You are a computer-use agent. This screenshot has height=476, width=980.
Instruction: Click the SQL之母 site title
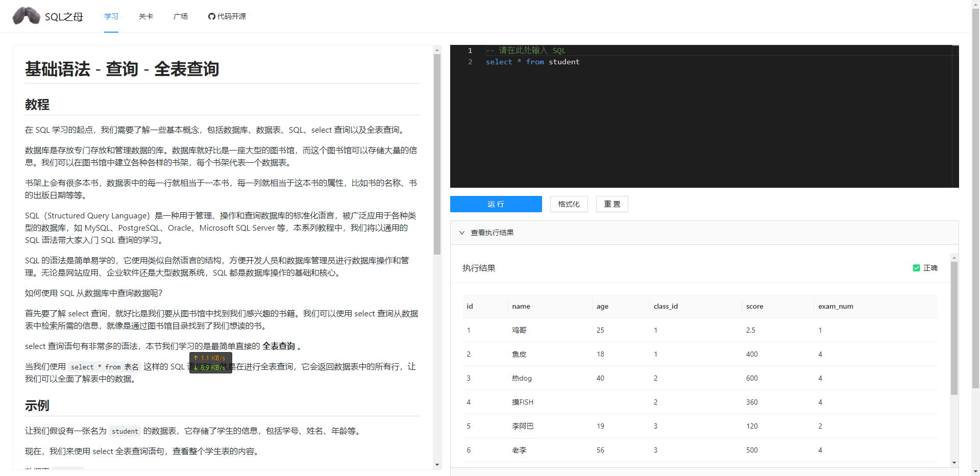64,17
